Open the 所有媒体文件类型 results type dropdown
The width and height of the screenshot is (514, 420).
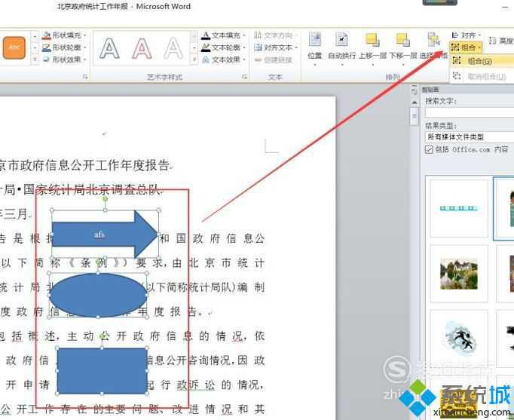pos(470,137)
